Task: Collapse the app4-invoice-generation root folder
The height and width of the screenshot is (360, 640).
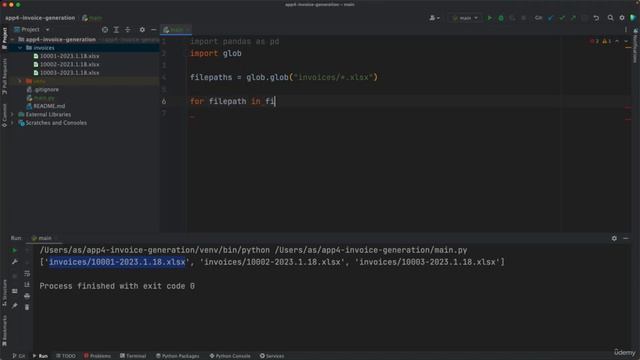Action: (13, 40)
